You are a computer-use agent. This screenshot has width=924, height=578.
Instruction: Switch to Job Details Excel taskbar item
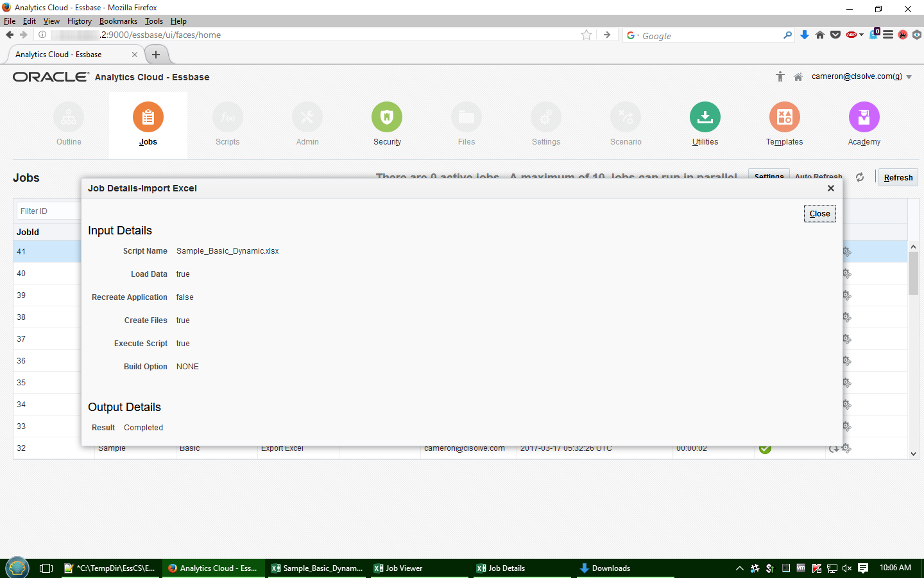pyautogui.click(x=523, y=568)
